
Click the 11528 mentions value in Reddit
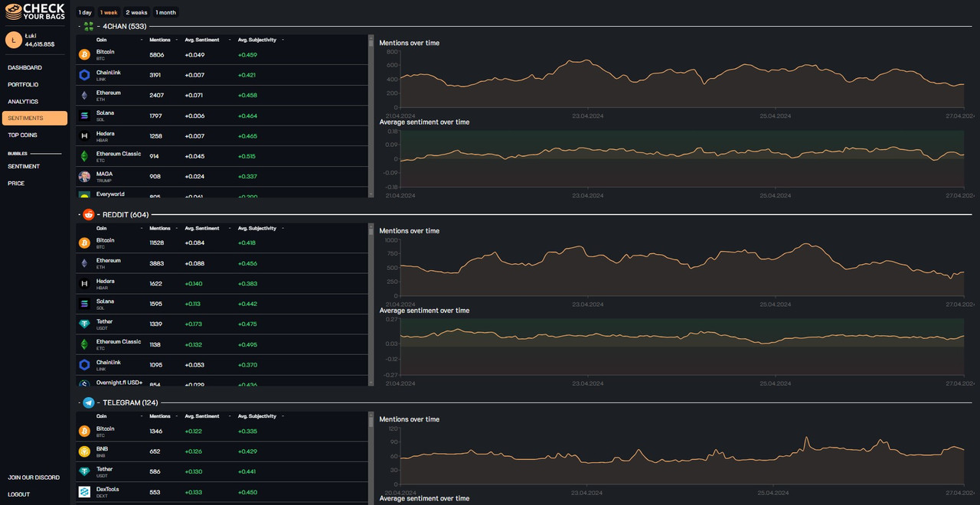tap(157, 243)
